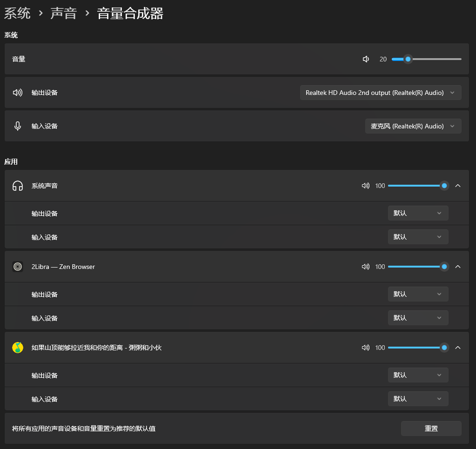Click the 音量合成器 page title
The width and height of the screenshot is (476, 449).
click(x=129, y=13)
